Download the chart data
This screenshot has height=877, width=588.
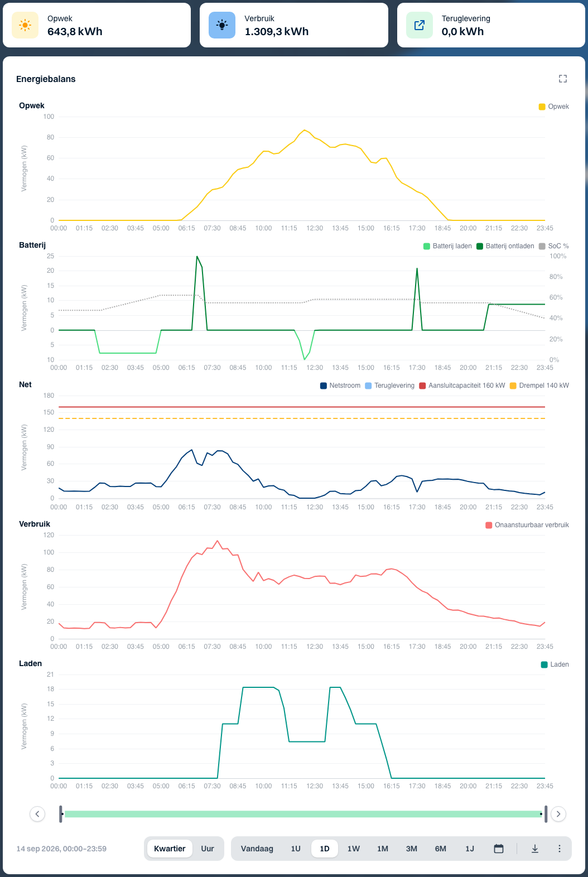535,849
